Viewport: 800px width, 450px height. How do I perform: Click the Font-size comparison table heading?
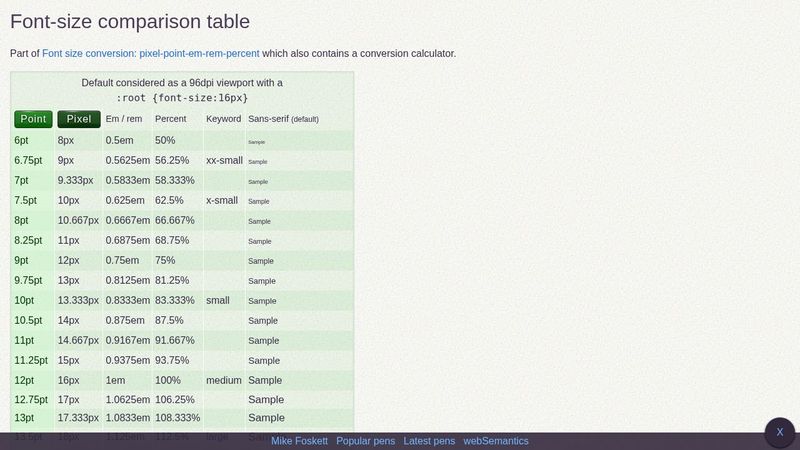[x=130, y=21]
